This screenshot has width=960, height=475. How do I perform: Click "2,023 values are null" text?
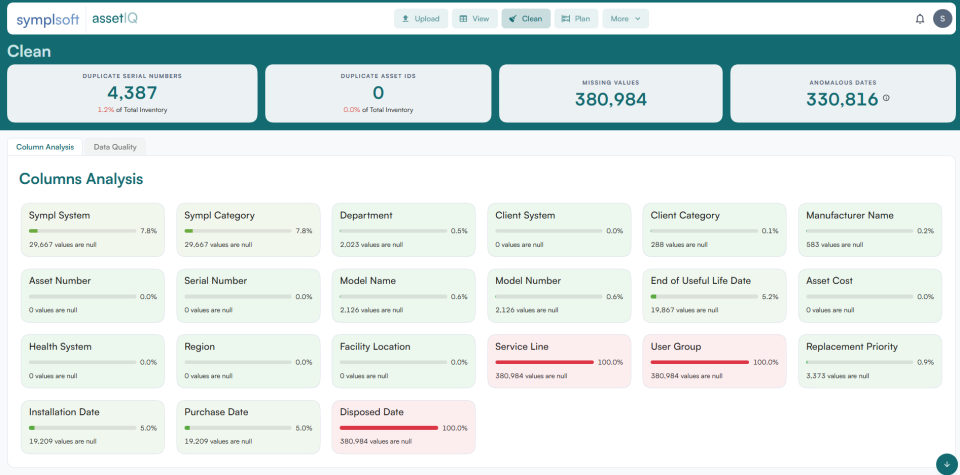click(371, 244)
